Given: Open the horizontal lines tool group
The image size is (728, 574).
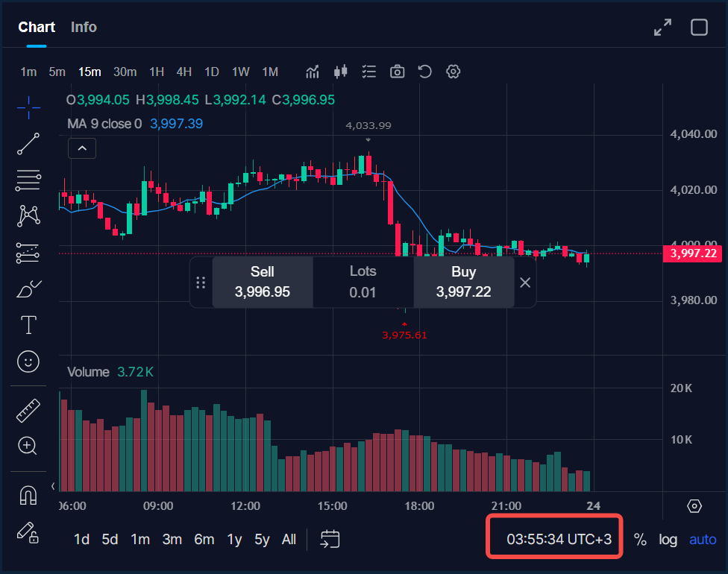Looking at the screenshot, I should click(x=28, y=180).
